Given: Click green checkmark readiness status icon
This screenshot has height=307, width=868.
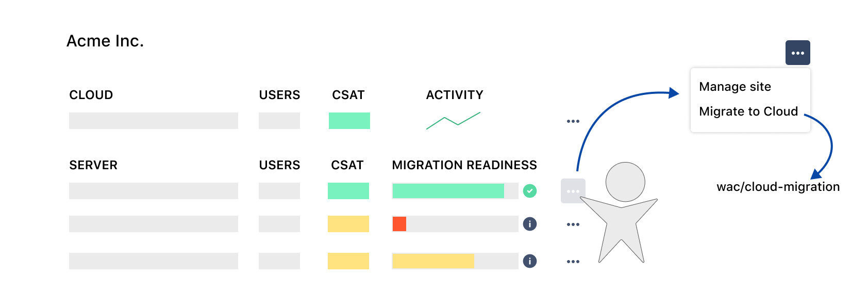Looking at the screenshot, I should (x=530, y=191).
